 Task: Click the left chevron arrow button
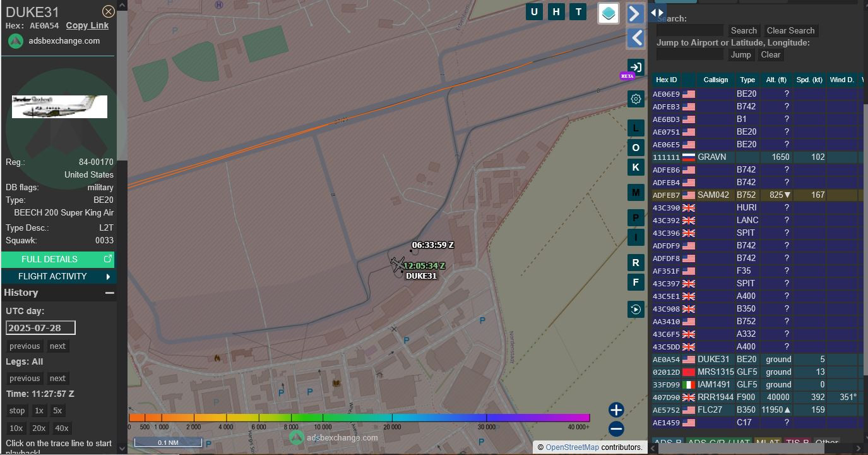[636, 38]
